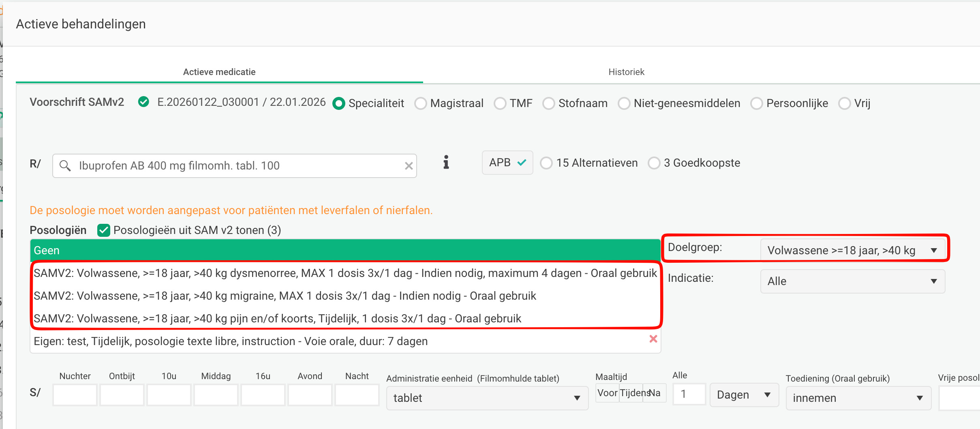This screenshot has height=429, width=980.
Task: Select the SAMV2 migraine posology row
Action: 285,296
